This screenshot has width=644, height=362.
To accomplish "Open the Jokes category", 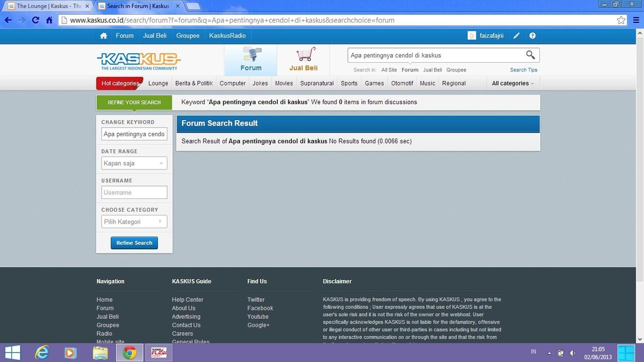I will point(260,83).
